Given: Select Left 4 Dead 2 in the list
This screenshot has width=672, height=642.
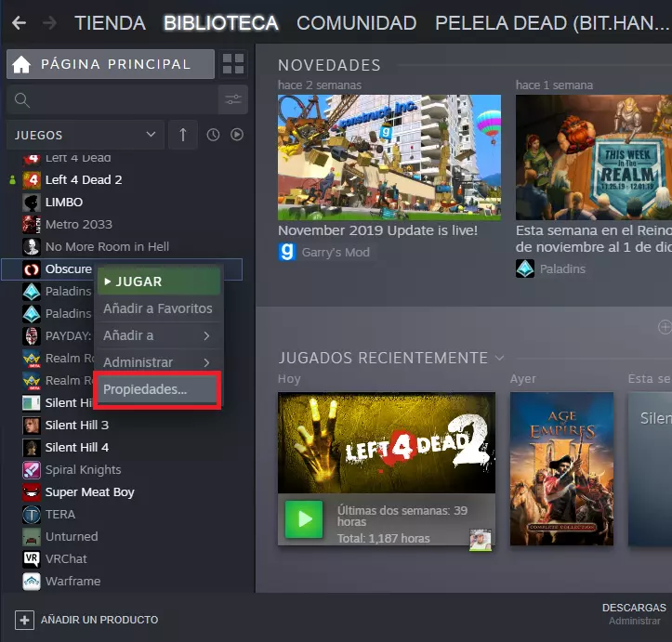Looking at the screenshot, I should coord(84,180).
